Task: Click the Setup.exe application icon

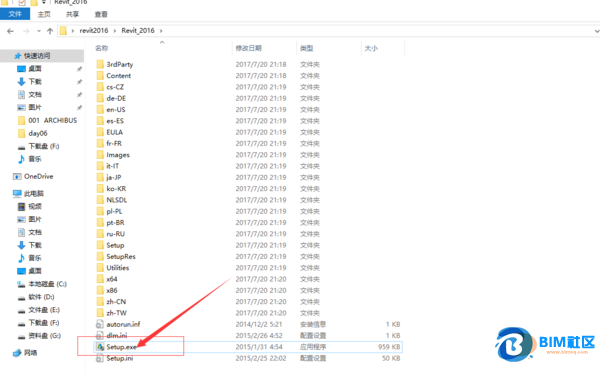Action: pos(100,347)
